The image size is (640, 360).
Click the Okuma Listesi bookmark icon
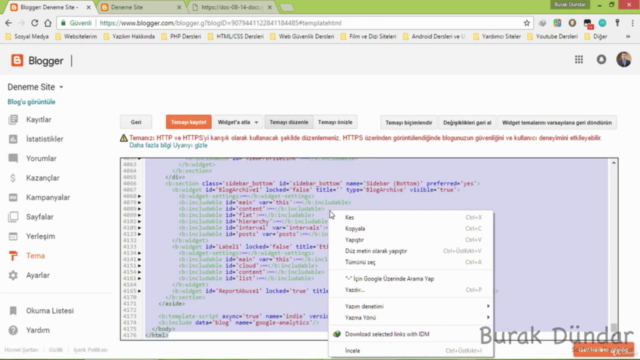13,311
